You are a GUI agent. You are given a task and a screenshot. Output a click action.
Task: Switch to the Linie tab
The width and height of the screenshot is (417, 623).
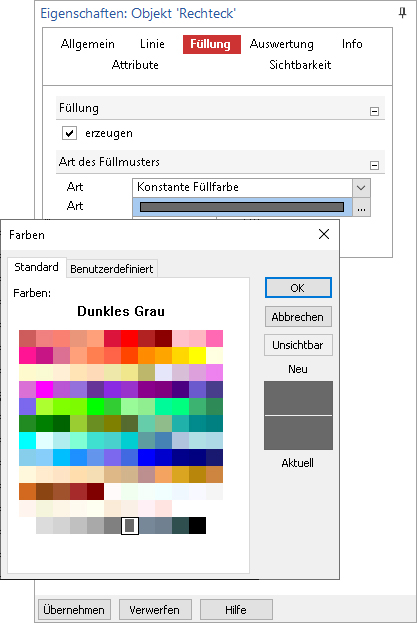click(152, 44)
